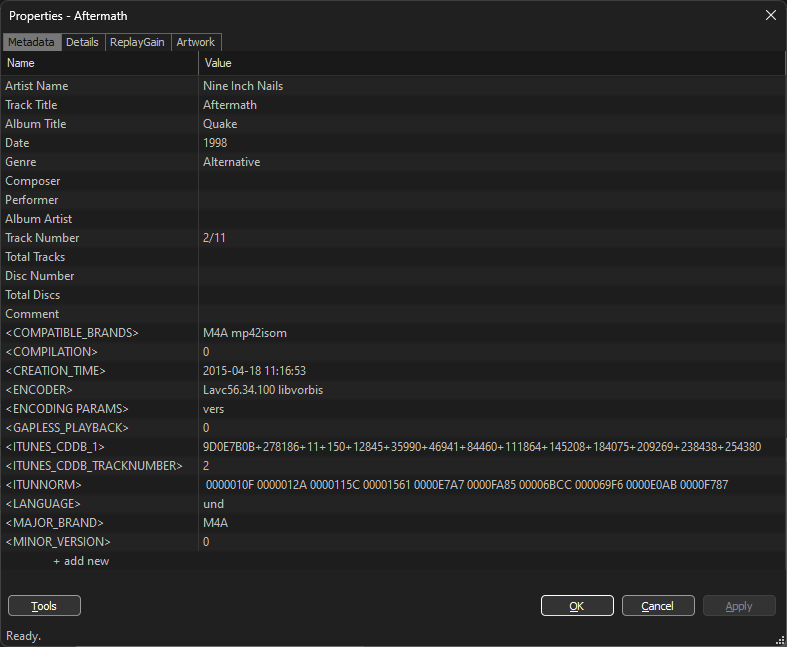Select the 'Composer' row label

click(33, 181)
